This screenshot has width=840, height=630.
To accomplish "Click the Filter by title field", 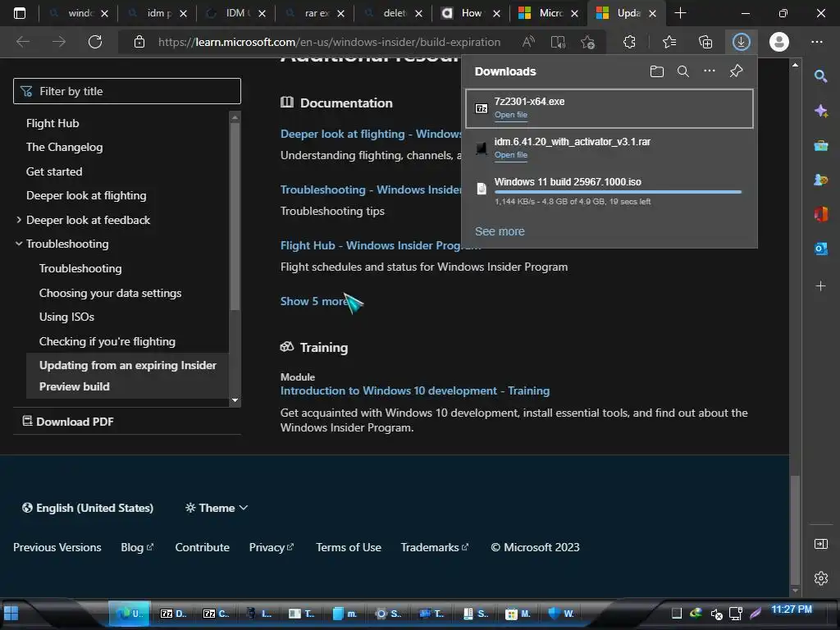I will click(x=127, y=91).
